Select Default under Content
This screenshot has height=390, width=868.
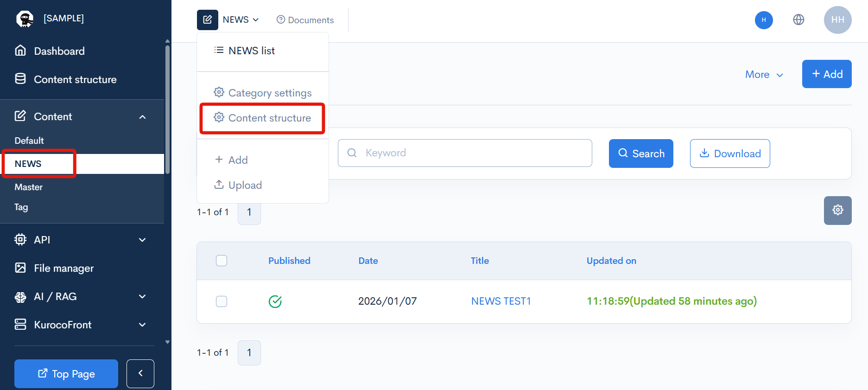(29, 141)
